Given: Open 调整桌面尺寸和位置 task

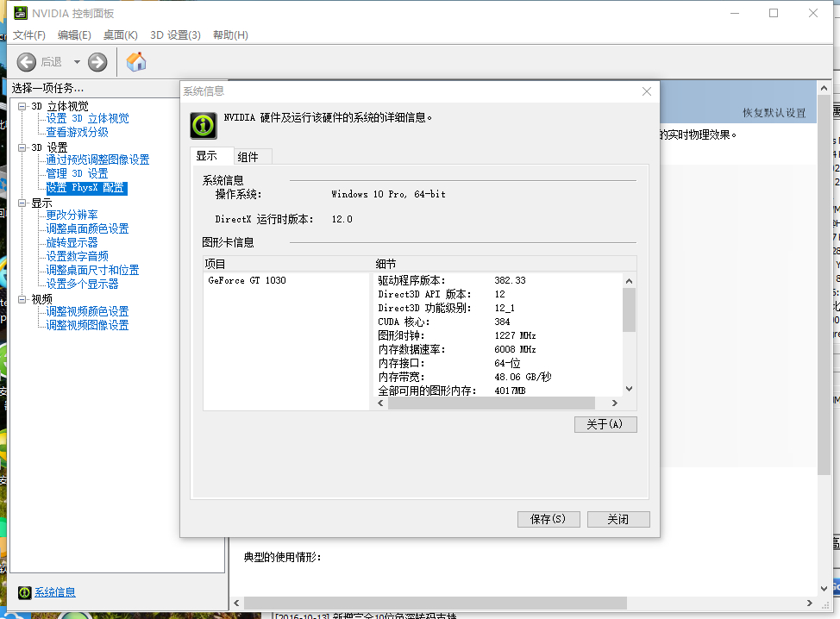Looking at the screenshot, I should pos(92,270).
